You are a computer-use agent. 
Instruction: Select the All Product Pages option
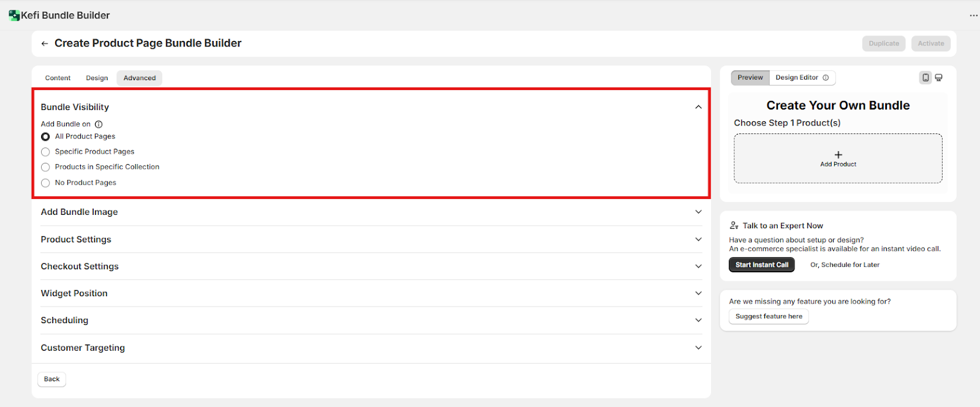45,136
